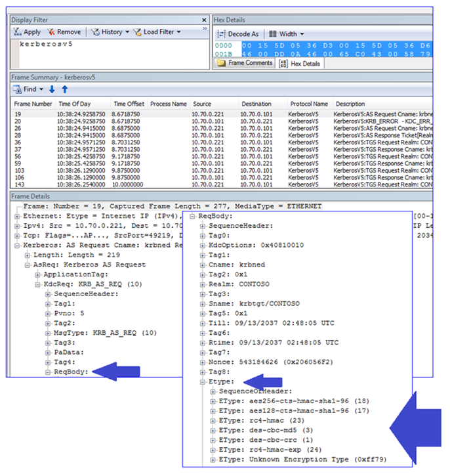450x476 pixels.
Task: Expand the PaData node
Action: pos(48,353)
